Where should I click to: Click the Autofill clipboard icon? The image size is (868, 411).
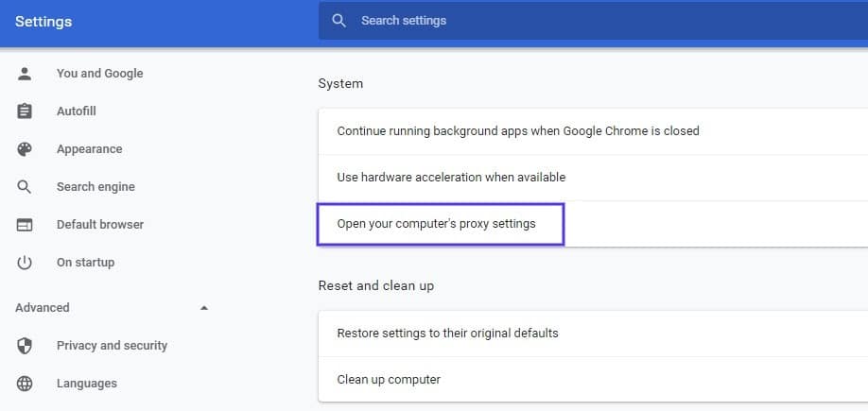tap(25, 111)
